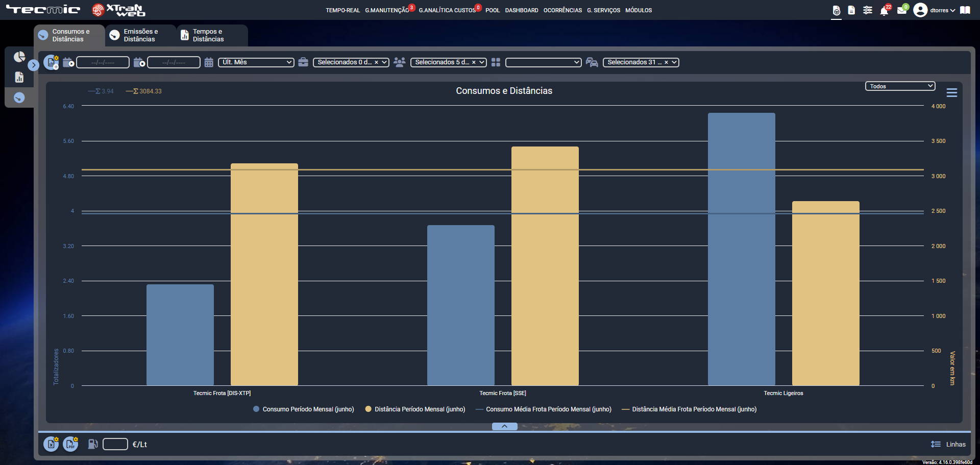The width and height of the screenshot is (980, 465).
Task: Click the end date calendar icon
Action: tap(139, 62)
